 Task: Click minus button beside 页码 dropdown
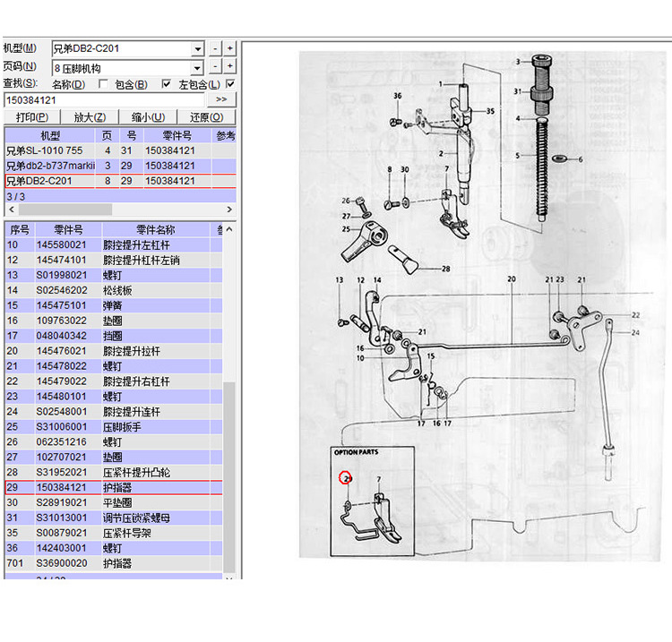(x=215, y=66)
